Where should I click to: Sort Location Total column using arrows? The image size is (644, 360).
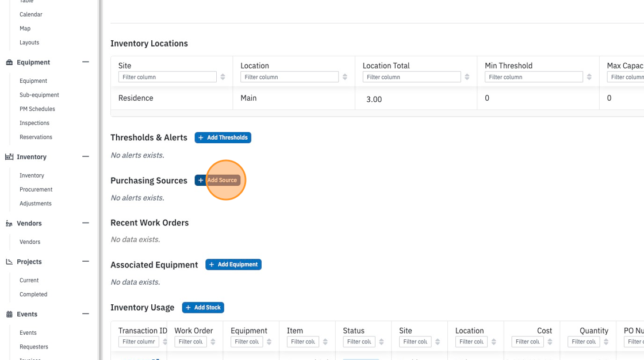pyautogui.click(x=467, y=77)
